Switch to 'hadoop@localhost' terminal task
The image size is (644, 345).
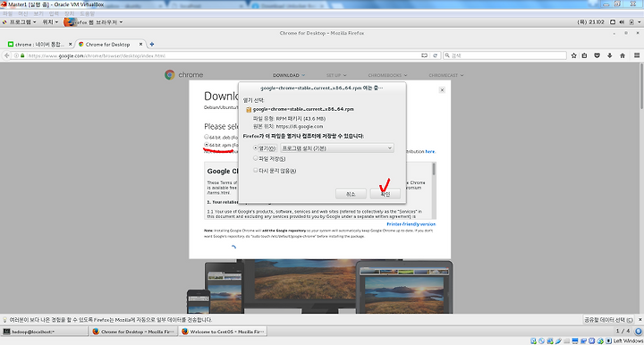[45, 332]
